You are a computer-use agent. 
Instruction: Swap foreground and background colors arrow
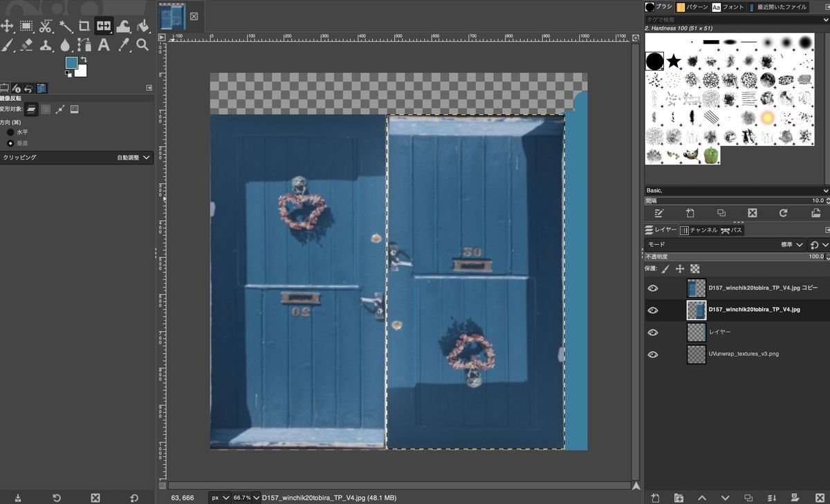(x=84, y=59)
